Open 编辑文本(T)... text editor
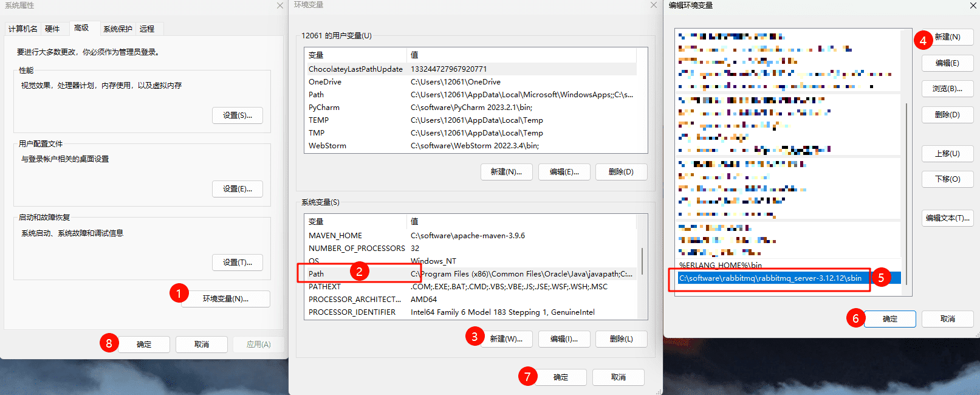Screen dimensions: 980x395 click(x=947, y=218)
